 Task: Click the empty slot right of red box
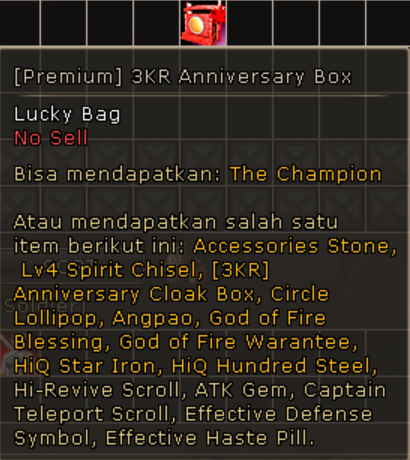click(x=250, y=22)
